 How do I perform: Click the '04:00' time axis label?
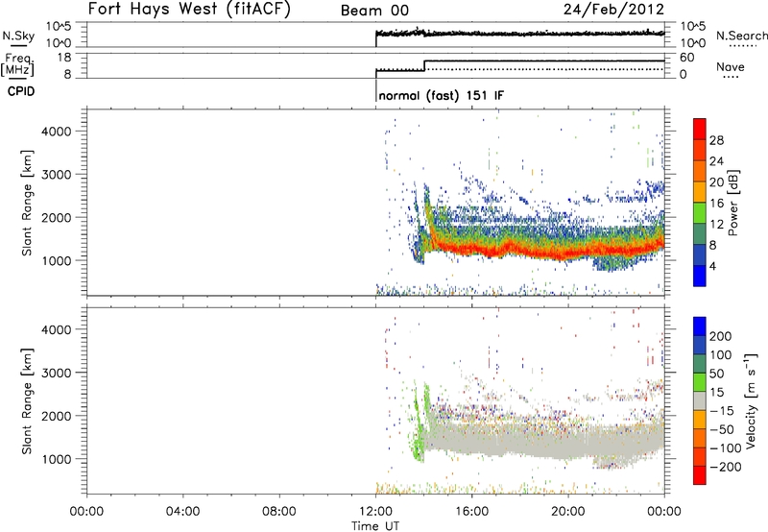click(x=182, y=512)
